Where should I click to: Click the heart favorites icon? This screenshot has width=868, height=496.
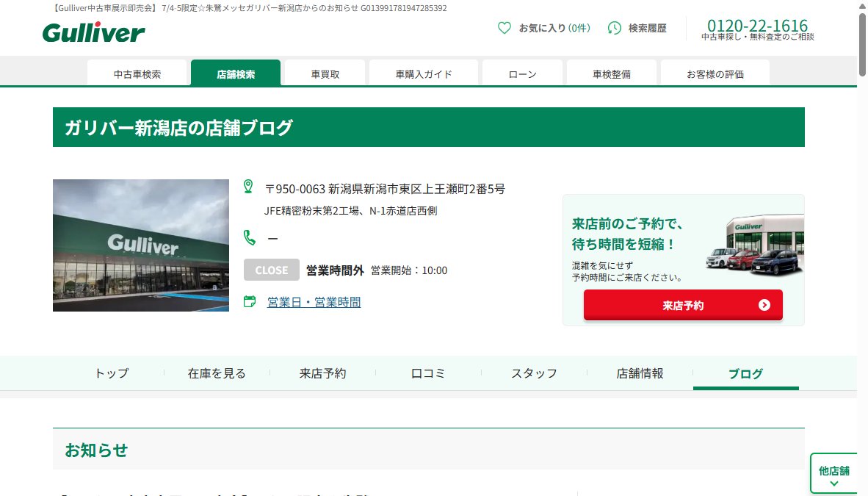(504, 28)
